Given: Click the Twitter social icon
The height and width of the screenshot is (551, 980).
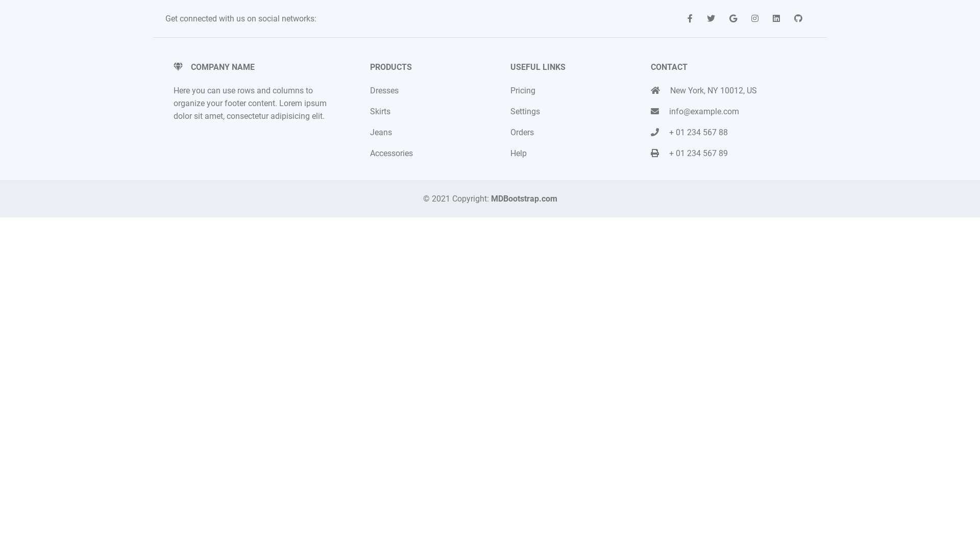Looking at the screenshot, I should click(x=711, y=18).
